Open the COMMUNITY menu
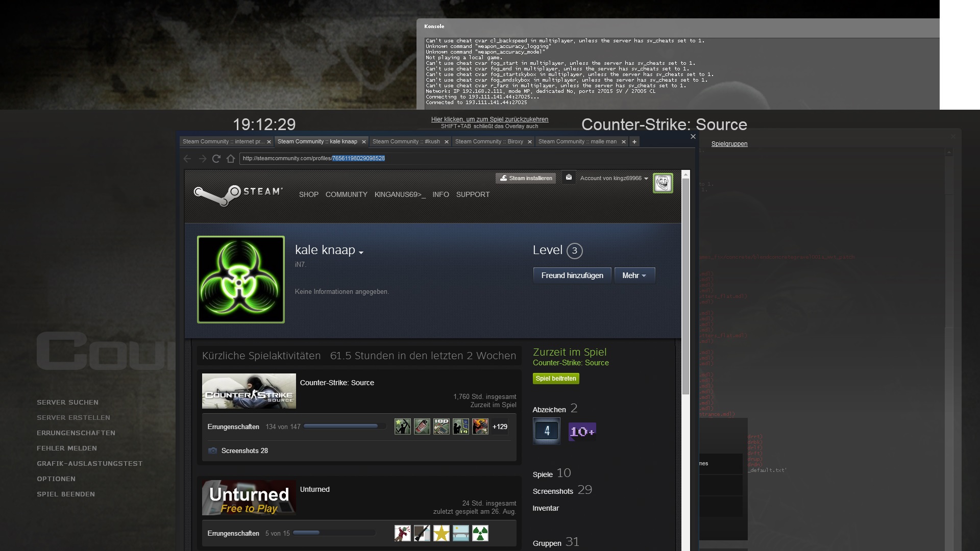980x551 pixels. click(347, 194)
